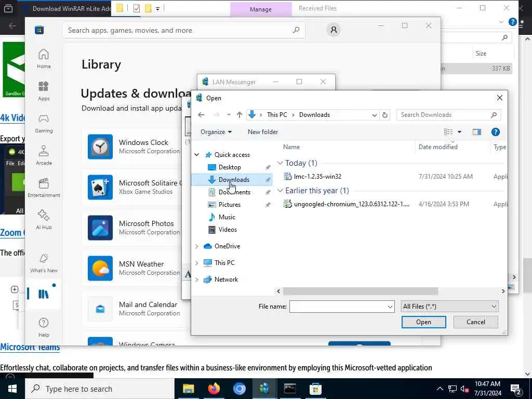Open the notification center icon

516,389
